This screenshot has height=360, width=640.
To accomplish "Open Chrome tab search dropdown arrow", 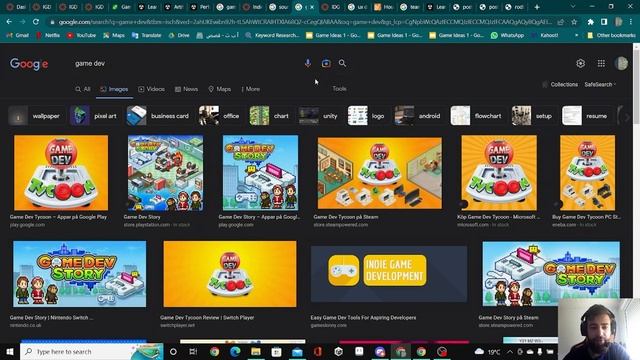I will [573, 7].
